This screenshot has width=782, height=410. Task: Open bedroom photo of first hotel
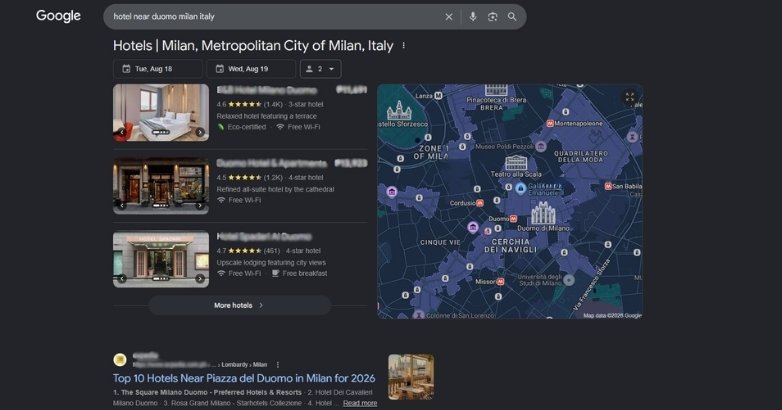(161, 112)
